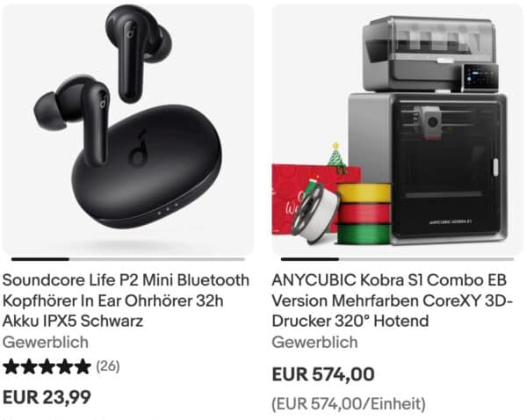Image resolution: width=527 pixels, height=420 pixels.
Task: Click the white filament spool
Action: tap(314, 214)
